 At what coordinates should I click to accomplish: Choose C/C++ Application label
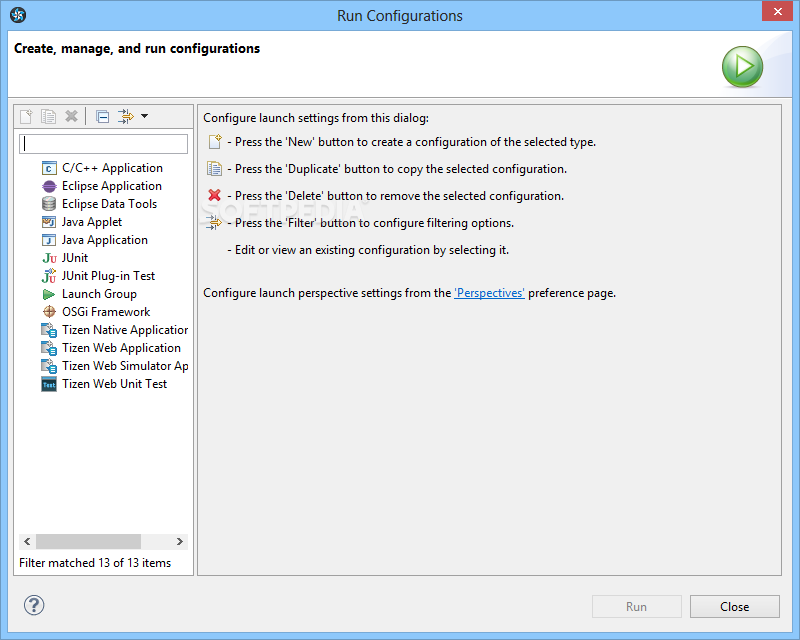pos(112,168)
